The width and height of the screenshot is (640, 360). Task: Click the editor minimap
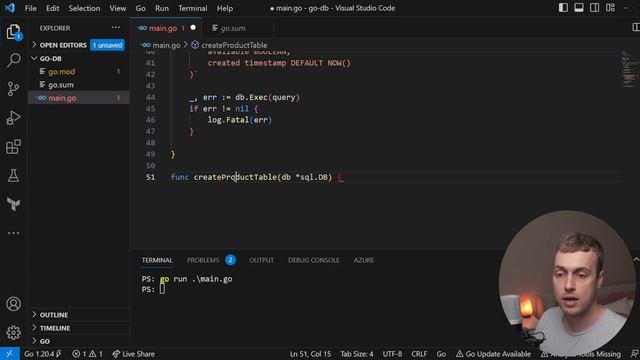pos(629,69)
